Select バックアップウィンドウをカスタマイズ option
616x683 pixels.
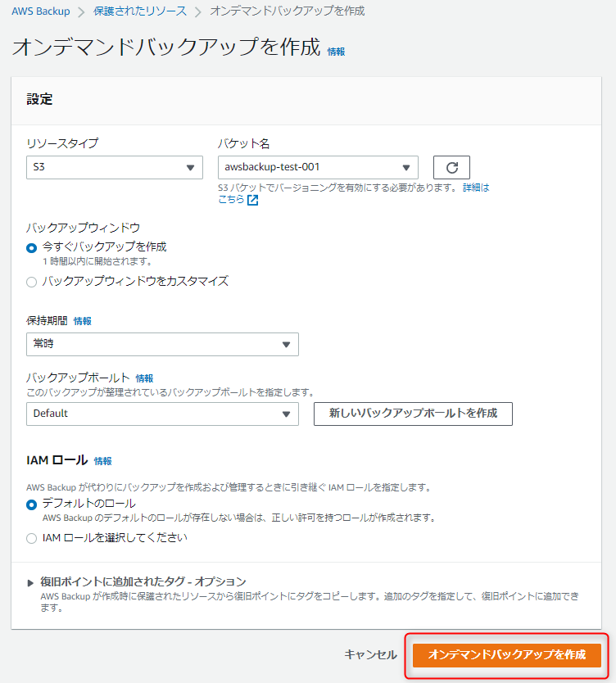pos(30,283)
